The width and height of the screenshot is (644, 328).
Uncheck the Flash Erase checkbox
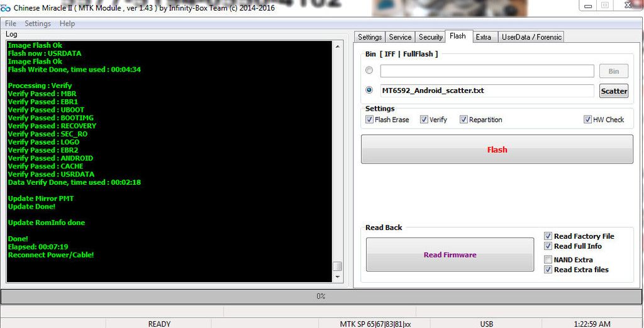[370, 119]
